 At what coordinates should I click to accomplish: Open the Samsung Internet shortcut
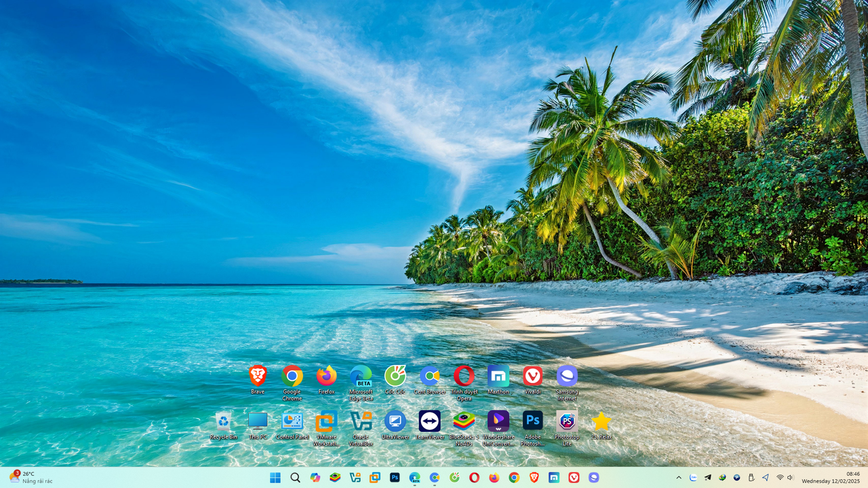(567, 378)
